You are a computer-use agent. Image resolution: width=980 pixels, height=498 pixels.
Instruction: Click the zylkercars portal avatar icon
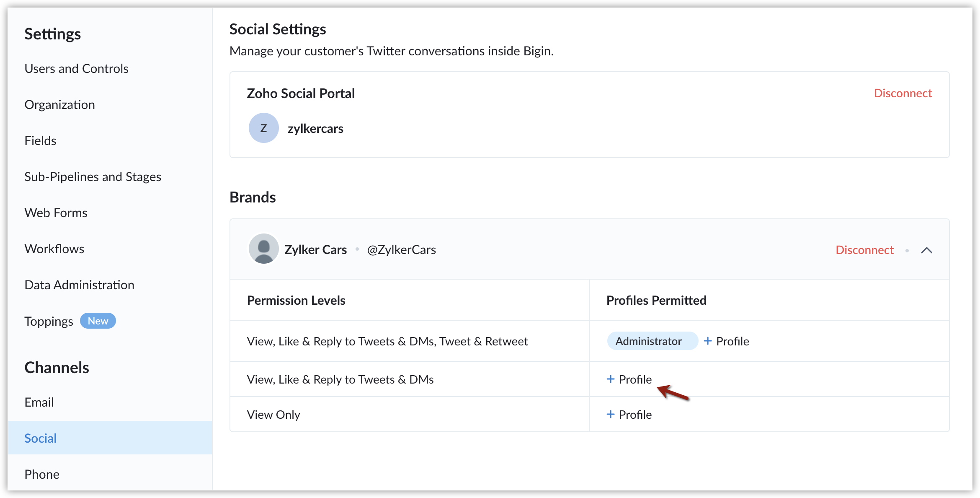(263, 128)
